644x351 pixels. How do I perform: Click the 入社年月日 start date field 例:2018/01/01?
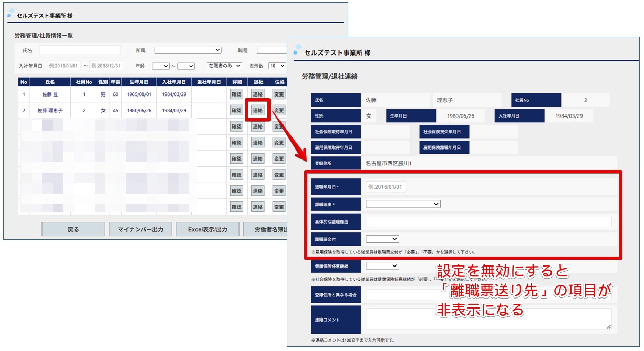click(x=64, y=66)
